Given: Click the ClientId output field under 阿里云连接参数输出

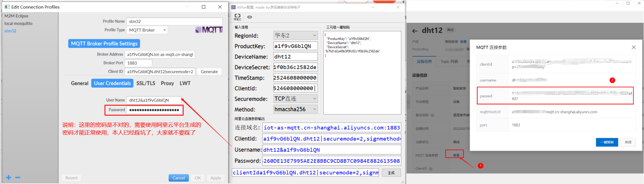Looking at the screenshot, I should [332, 139].
